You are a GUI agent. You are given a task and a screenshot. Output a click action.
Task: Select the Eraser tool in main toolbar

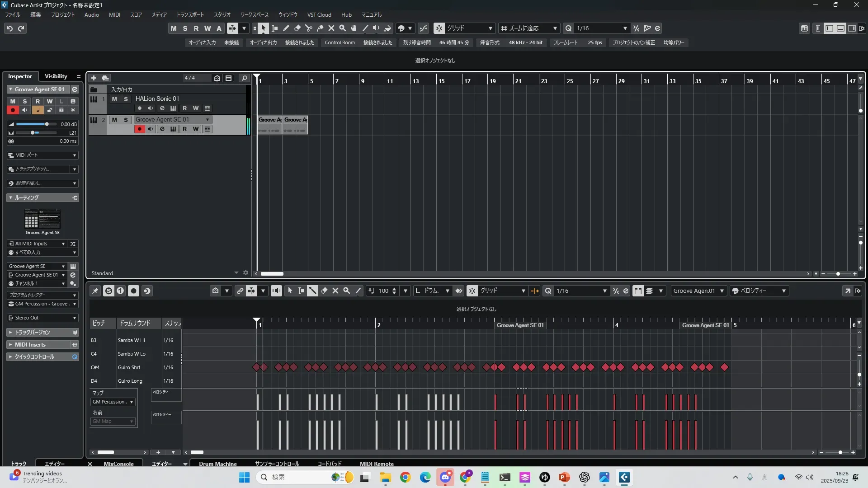(297, 28)
